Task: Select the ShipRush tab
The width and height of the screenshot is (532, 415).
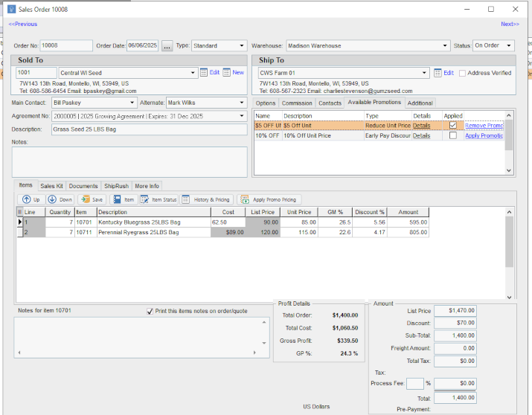Action: 116,186
